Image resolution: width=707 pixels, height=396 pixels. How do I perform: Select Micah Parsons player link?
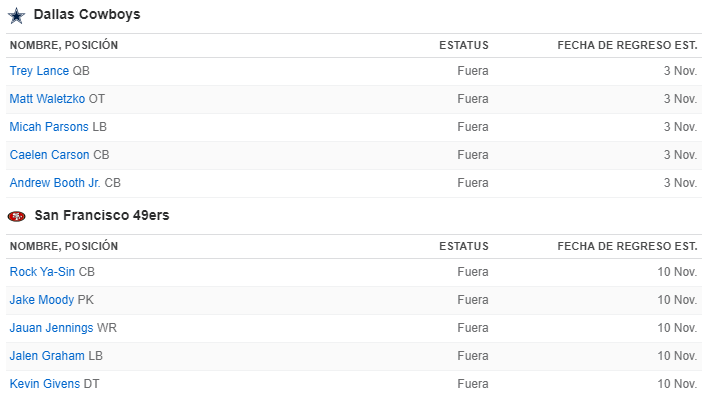[49, 127]
